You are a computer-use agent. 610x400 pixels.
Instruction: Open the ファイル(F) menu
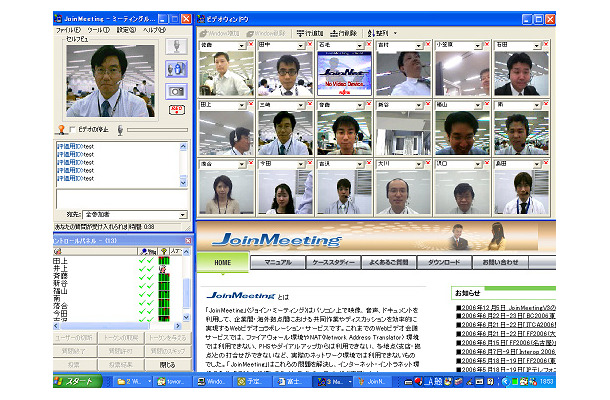tap(68, 30)
